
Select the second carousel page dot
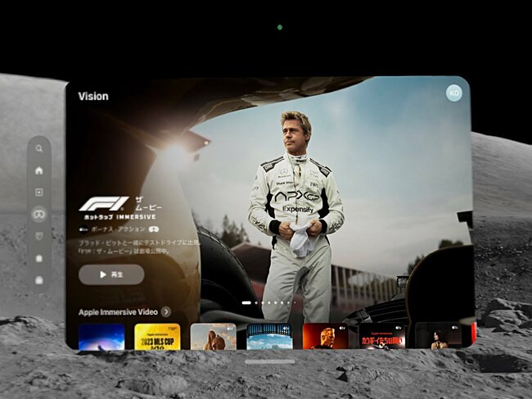[x=256, y=302]
